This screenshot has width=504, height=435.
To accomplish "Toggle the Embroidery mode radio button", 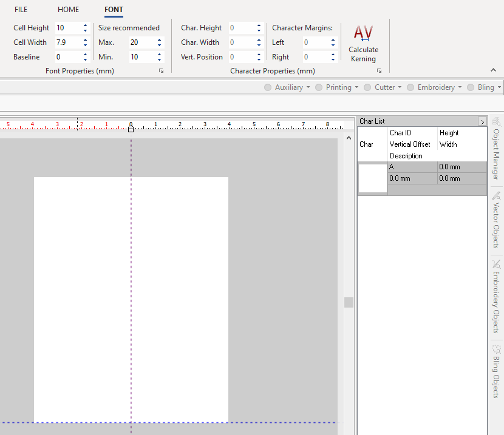I will 410,87.
